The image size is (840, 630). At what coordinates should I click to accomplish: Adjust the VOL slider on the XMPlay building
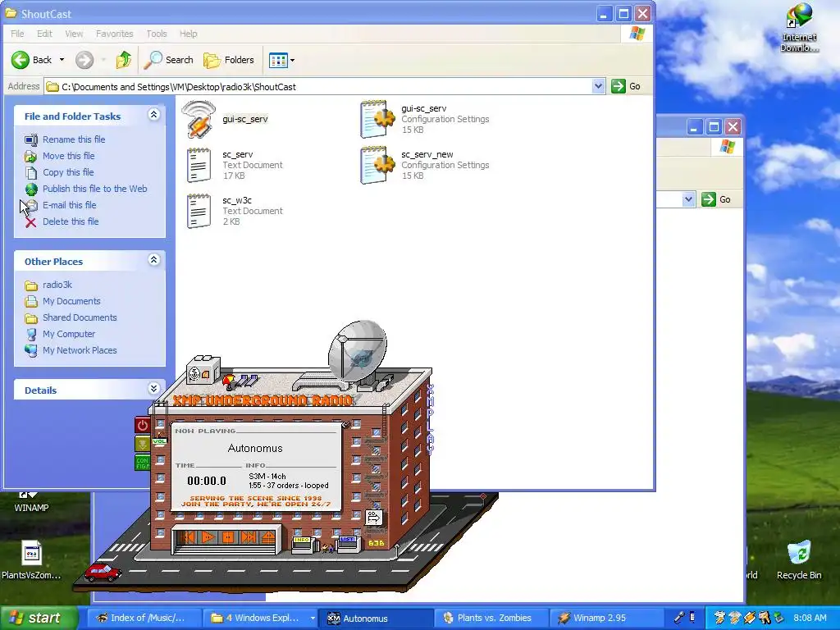(x=160, y=441)
